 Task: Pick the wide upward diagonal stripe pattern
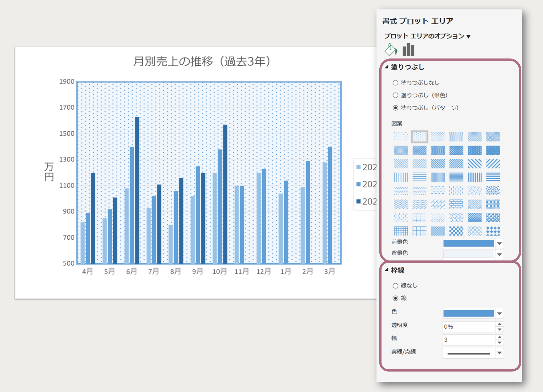493,163
